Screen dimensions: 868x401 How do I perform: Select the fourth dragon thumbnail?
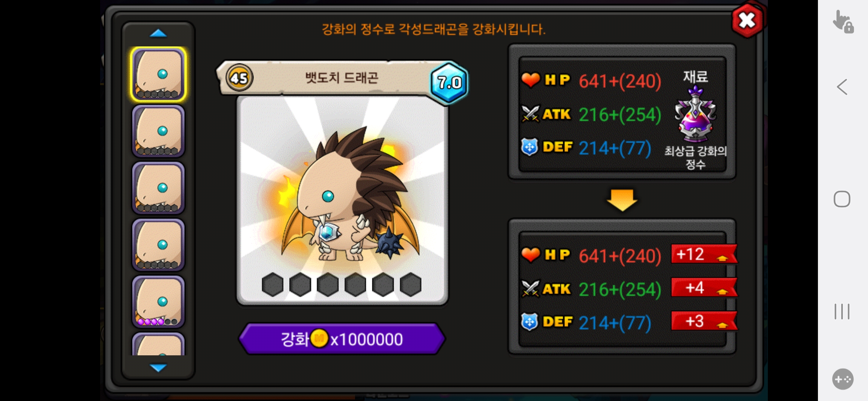tap(158, 245)
